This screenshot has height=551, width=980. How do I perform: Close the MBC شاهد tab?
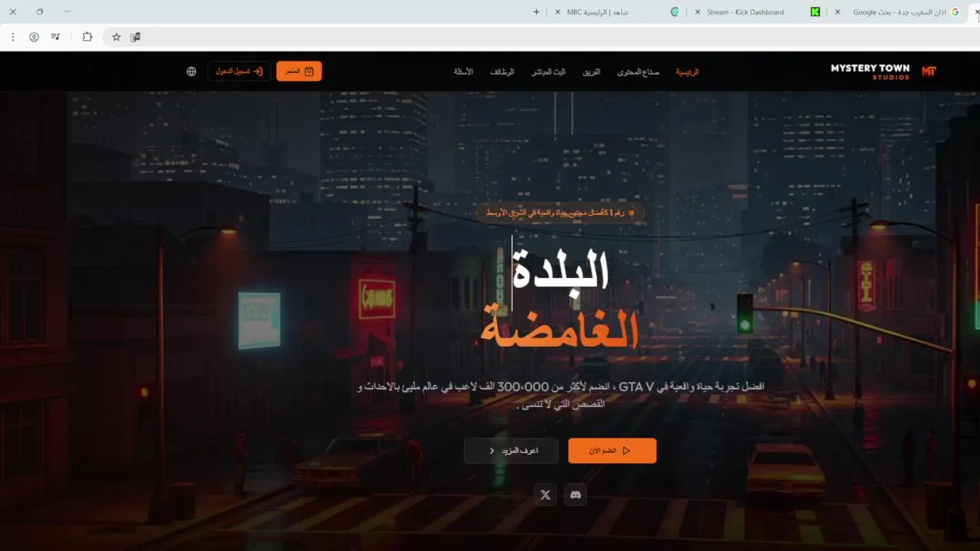point(557,12)
